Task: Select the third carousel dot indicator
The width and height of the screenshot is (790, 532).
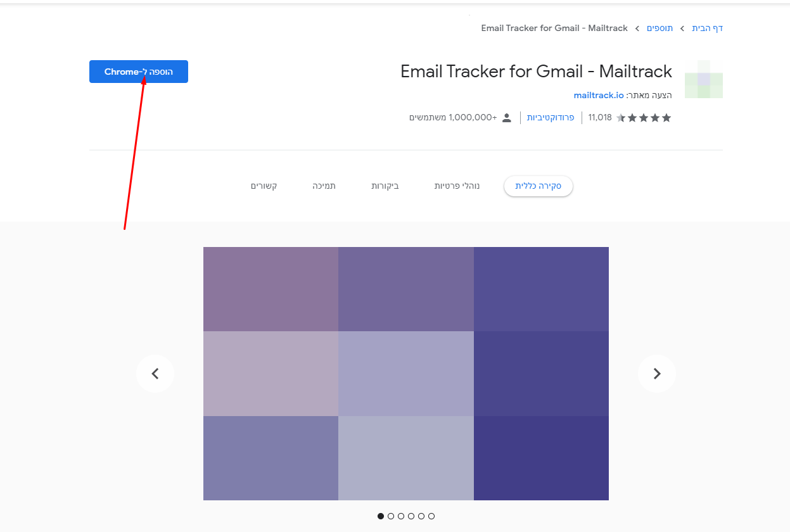Action: (401, 516)
